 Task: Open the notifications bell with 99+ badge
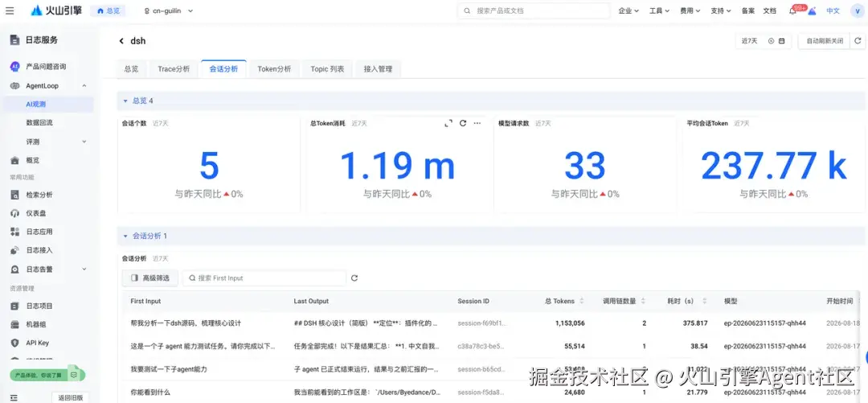pyautogui.click(x=793, y=10)
